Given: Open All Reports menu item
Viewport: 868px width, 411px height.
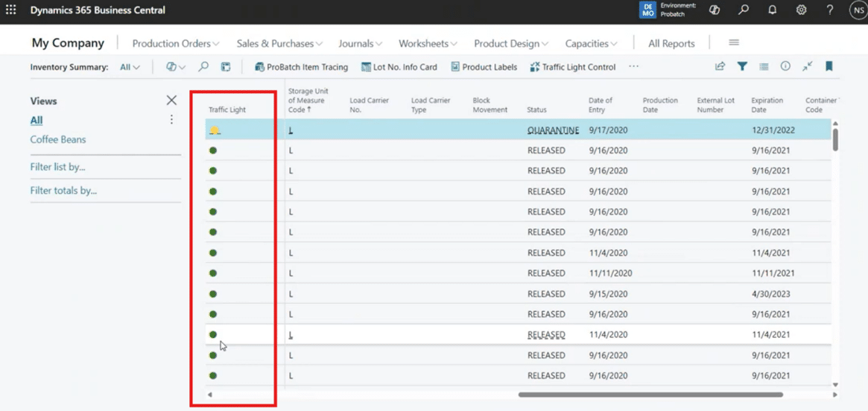Looking at the screenshot, I should (x=671, y=43).
